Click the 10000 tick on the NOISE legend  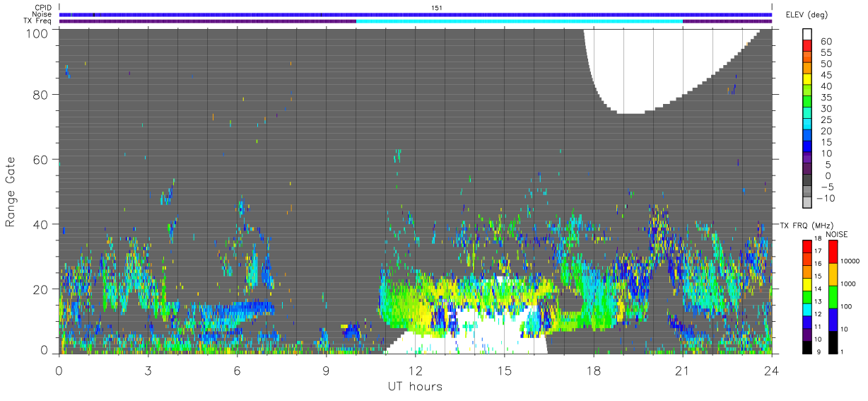click(850, 260)
